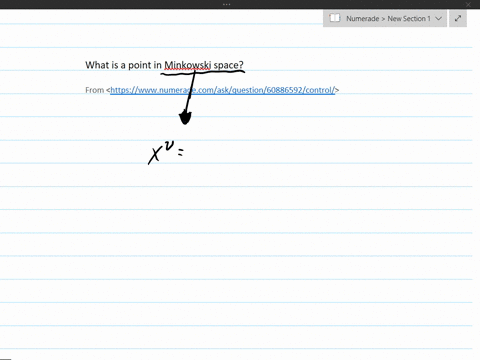Click the word 'From' before the link
Viewport: 480px width, 360px height.
tap(95, 90)
